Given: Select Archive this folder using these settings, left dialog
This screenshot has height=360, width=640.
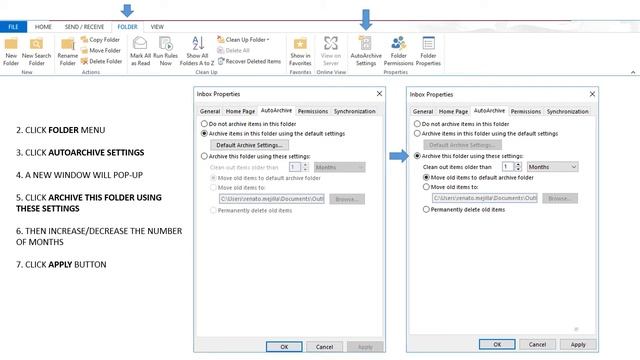Looking at the screenshot, I should coord(204,156).
